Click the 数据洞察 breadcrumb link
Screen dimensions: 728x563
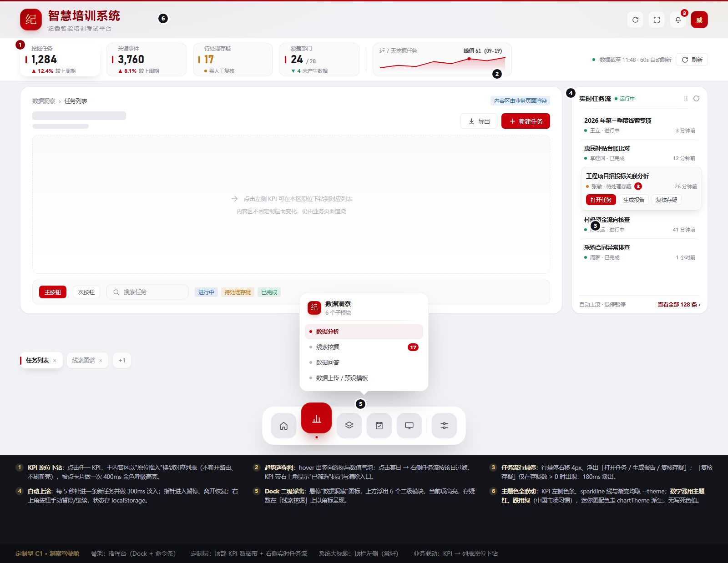pyautogui.click(x=44, y=101)
